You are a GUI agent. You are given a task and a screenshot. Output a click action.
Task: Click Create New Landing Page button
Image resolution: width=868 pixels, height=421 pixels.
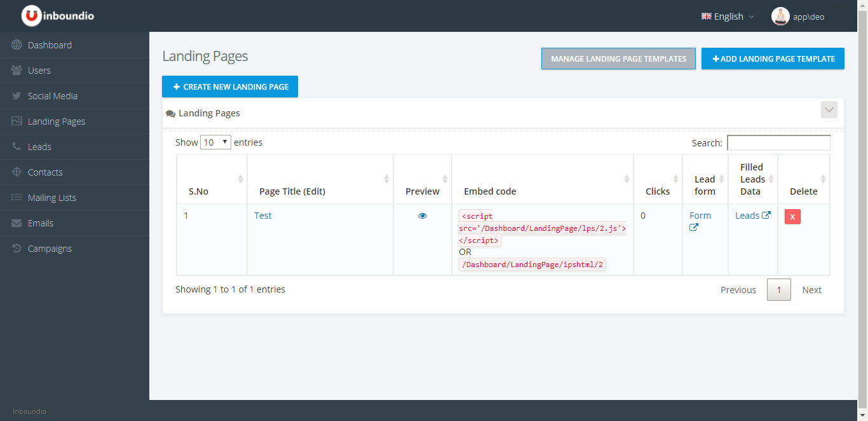[230, 86]
